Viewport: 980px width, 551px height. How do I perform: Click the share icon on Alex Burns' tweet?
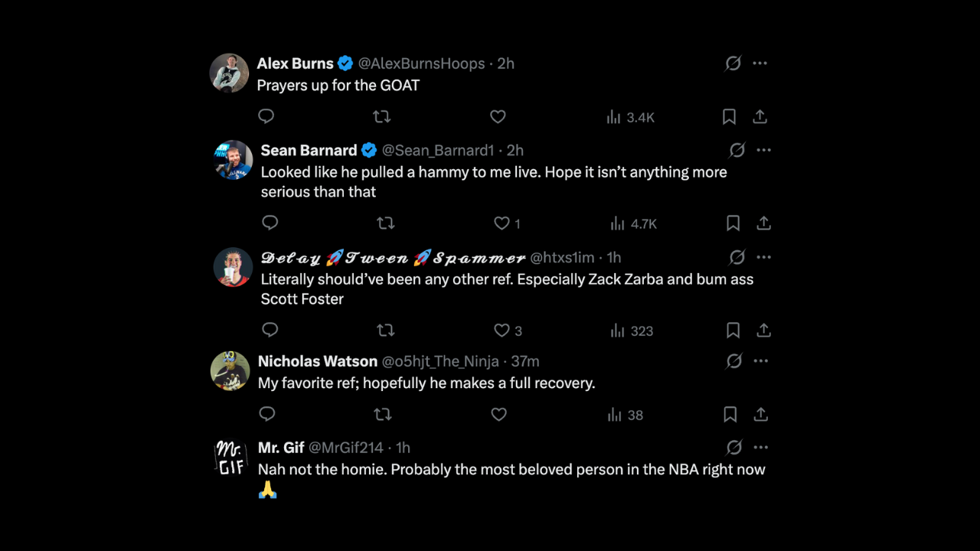(x=759, y=116)
